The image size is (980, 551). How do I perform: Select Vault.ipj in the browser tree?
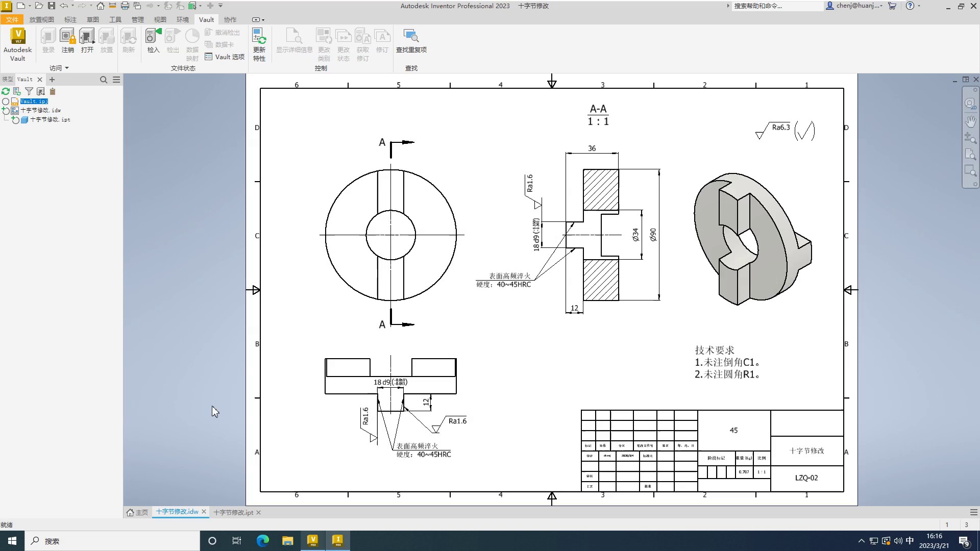[34, 101]
